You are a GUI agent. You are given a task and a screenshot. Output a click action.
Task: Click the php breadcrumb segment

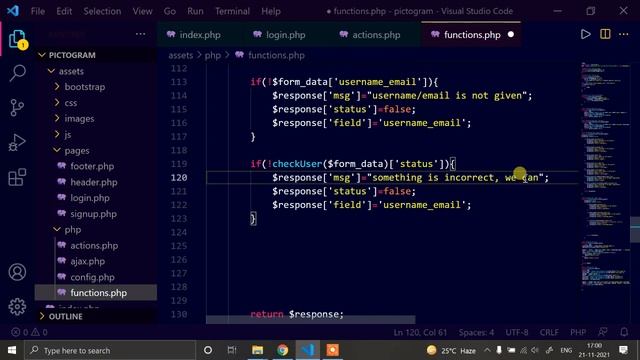213,55
